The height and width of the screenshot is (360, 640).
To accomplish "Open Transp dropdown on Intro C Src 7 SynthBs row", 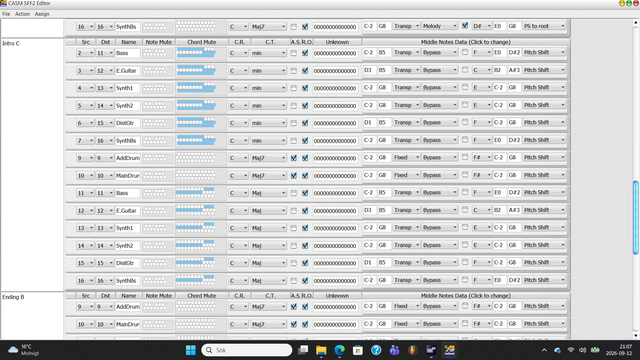I will (407, 140).
